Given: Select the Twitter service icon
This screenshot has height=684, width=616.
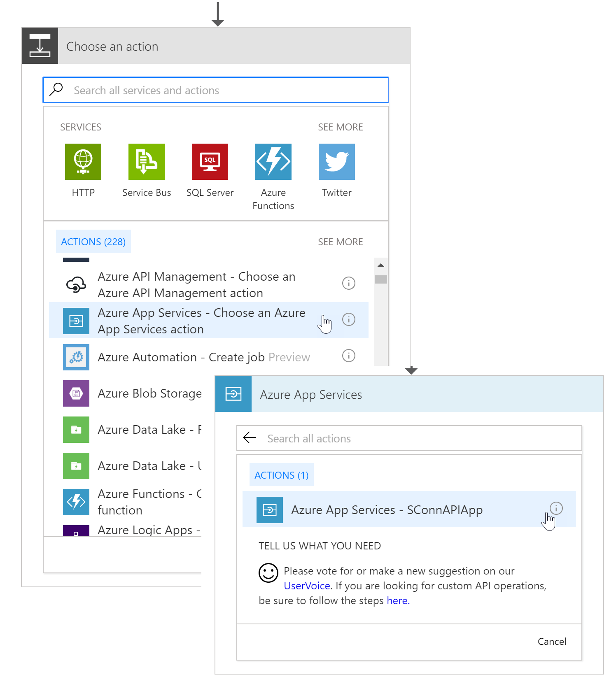Looking at the screenshot, I should 337,162.
